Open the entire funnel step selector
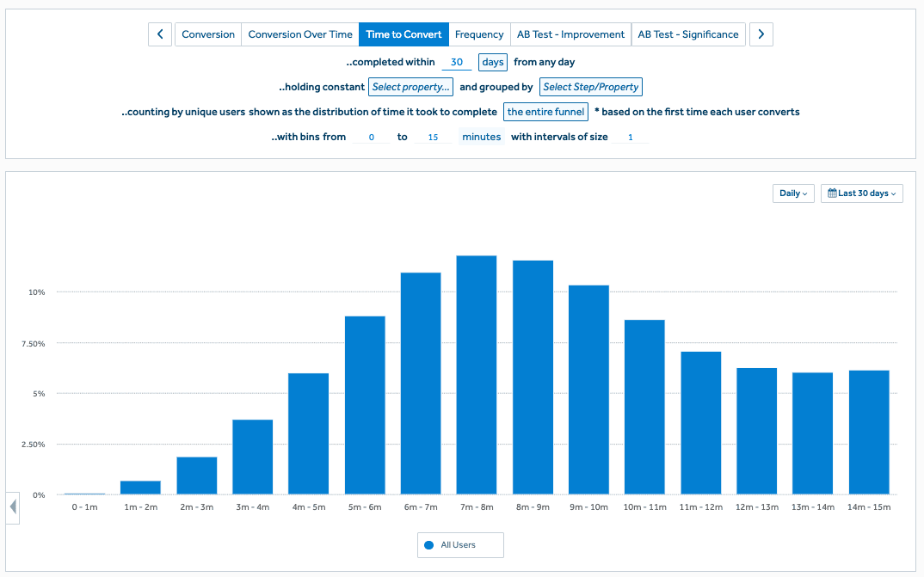Image resolution: width=924 pixels, height=577 pixels. (x=545, y=112)
